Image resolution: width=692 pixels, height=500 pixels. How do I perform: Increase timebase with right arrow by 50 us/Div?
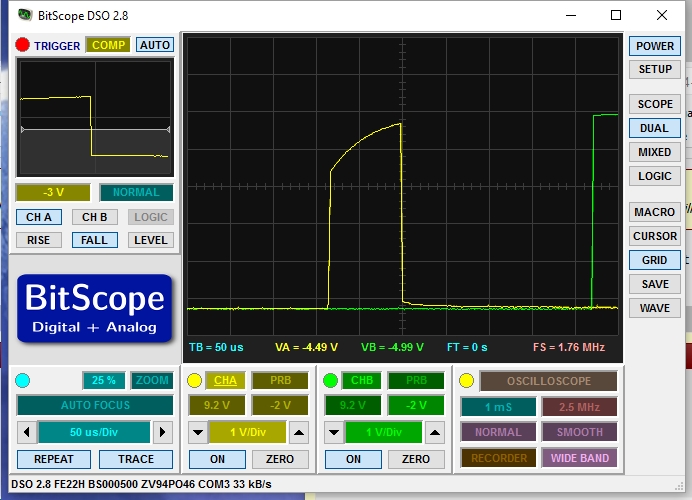[163, 433]
